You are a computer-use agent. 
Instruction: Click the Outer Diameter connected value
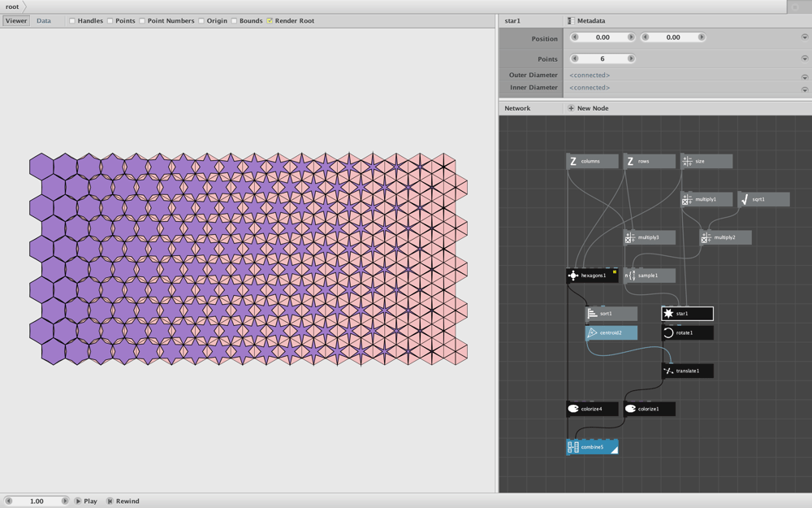coord(590,75)
